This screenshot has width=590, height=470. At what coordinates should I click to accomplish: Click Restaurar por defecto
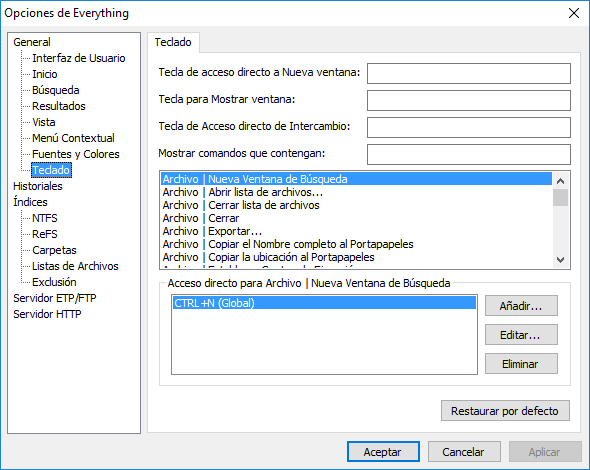(505, 411)
